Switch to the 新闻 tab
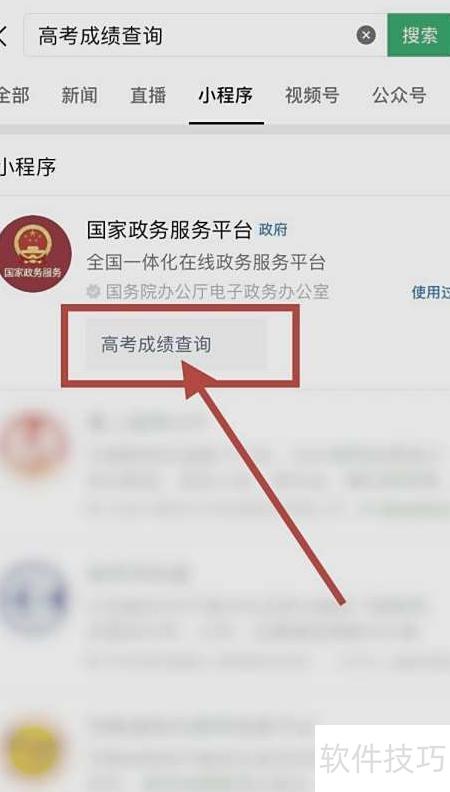 coord(79,95)
